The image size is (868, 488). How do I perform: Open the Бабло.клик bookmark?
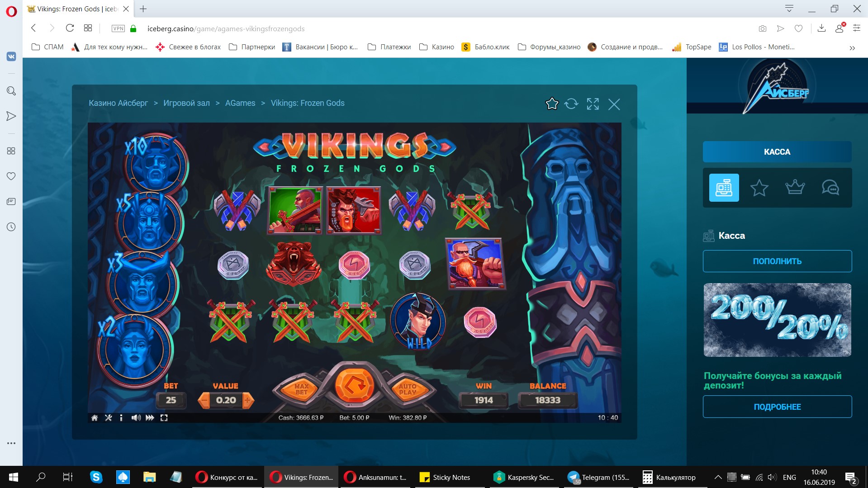[x=485, y=47]
